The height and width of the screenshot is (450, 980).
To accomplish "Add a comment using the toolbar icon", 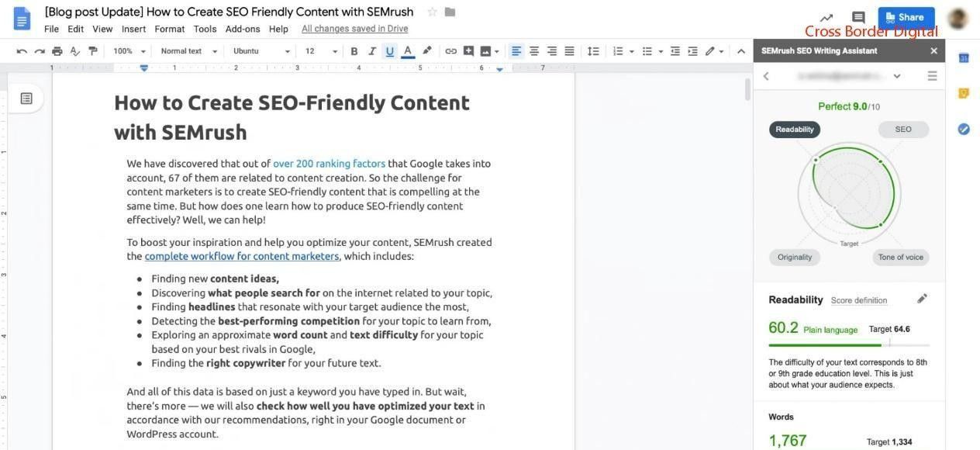I will (468, 51).
